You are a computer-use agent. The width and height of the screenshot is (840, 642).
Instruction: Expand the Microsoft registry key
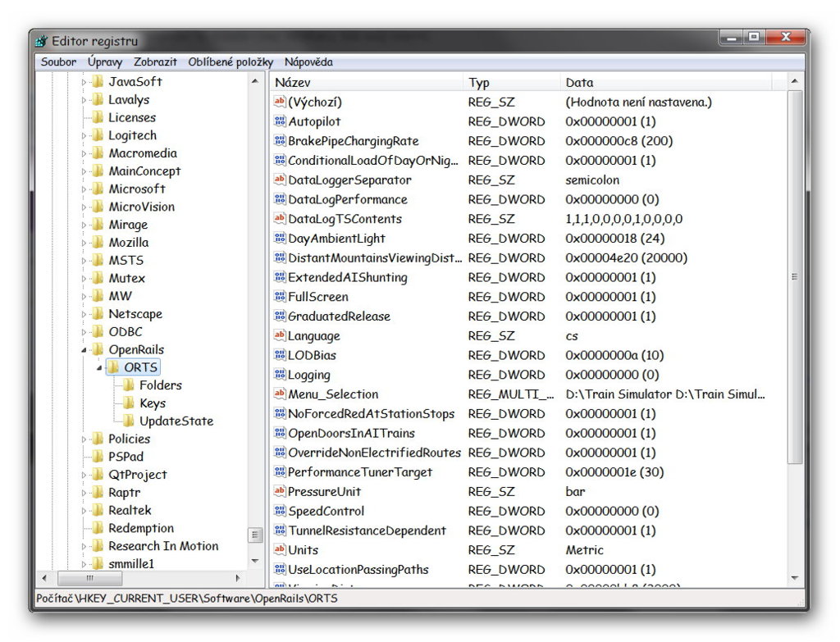tap(84, 189)
